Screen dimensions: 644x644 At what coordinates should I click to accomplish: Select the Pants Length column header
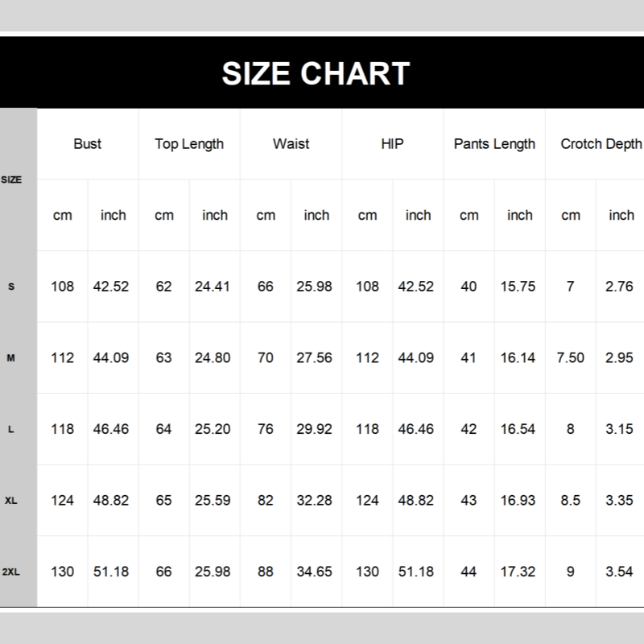pyautogui.click(x=494, y=144)
